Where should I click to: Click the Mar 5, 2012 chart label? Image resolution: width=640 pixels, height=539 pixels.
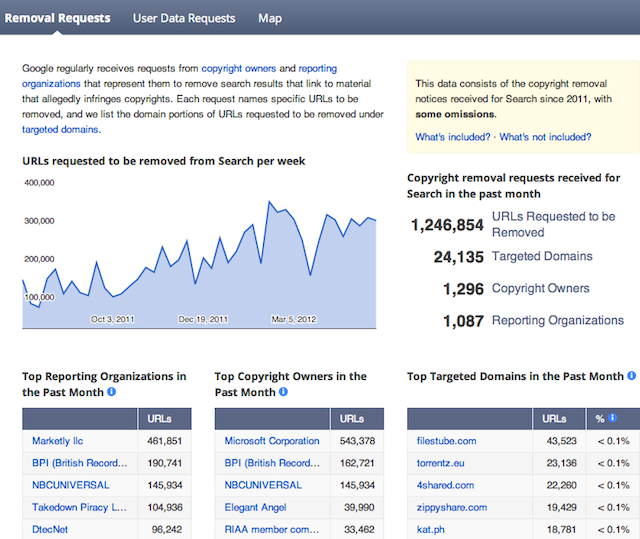294,319
